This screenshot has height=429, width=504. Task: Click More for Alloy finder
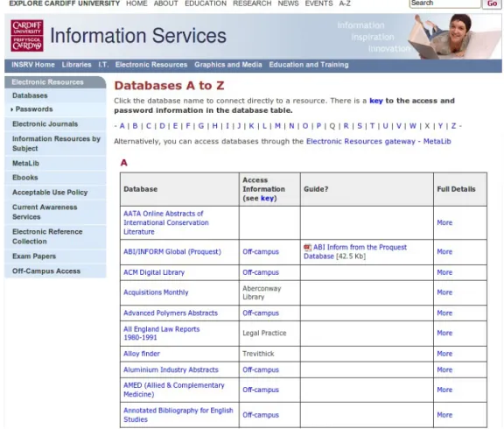[x=444, y=354]
